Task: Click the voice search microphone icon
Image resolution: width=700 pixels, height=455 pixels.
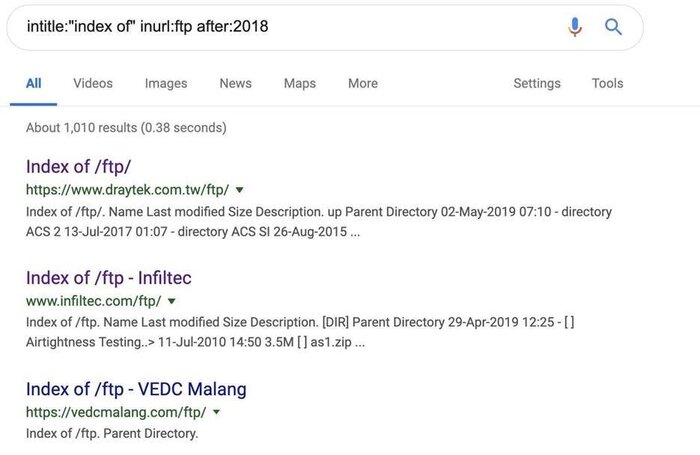Action: click(575, 27)
